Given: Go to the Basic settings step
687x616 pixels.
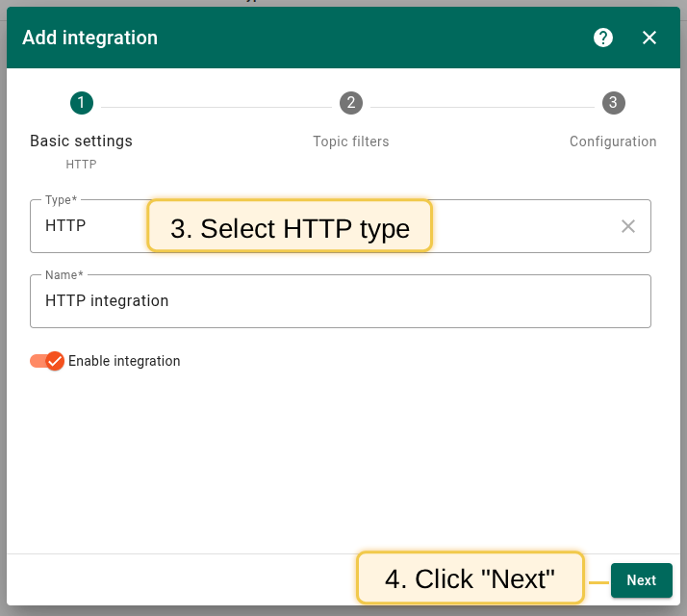Looking at the screenshot, I should [x=81, y=141].
